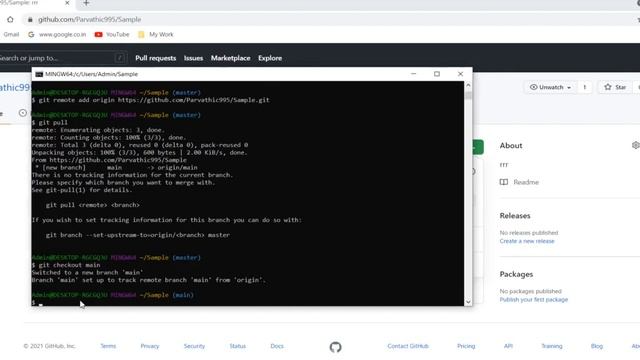This screenshot has height=360, width=640.
Task: Click 'git checkout main' terminal line
Action: 66,265
